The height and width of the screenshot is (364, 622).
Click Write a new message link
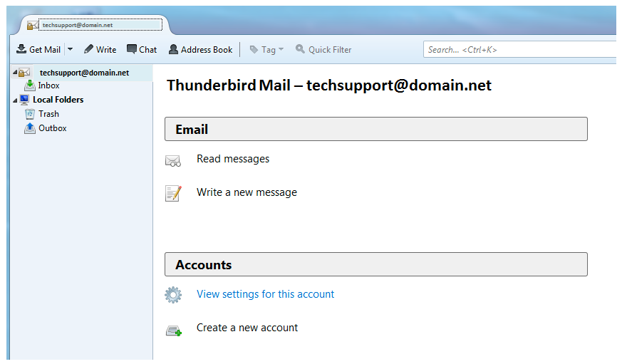pyautogui.click(x=247, y=192)
